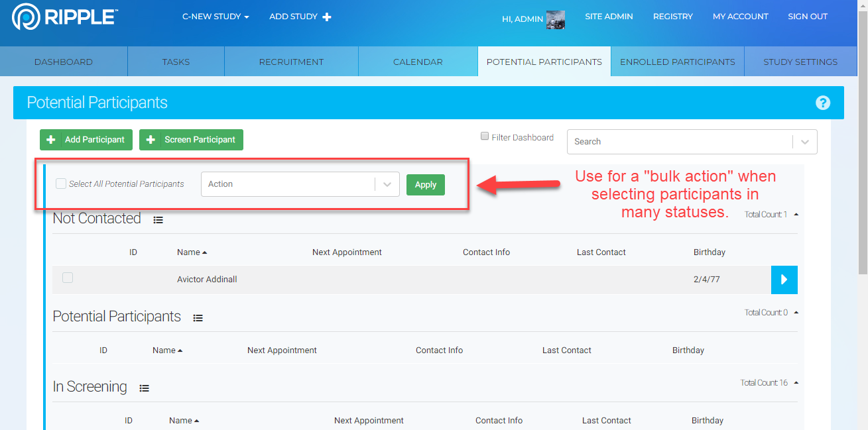
Task: Tick the checkbox for Avictor Addinall
Action: click(x=68, y=278)
